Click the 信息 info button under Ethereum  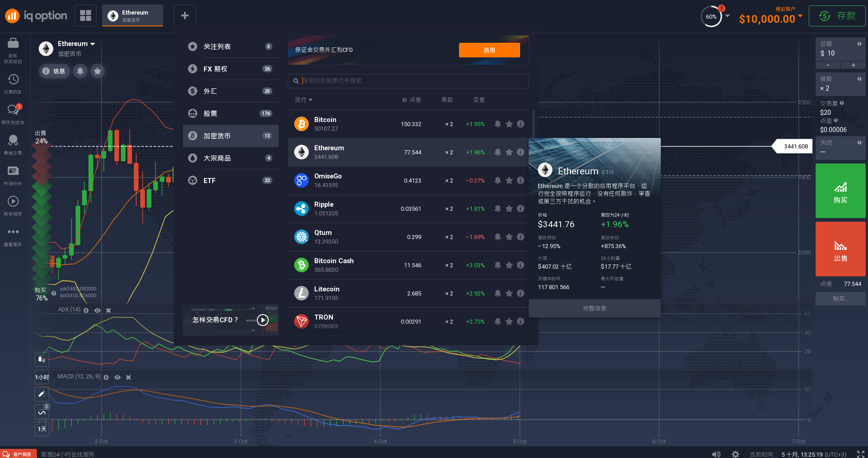pos(54,71)
